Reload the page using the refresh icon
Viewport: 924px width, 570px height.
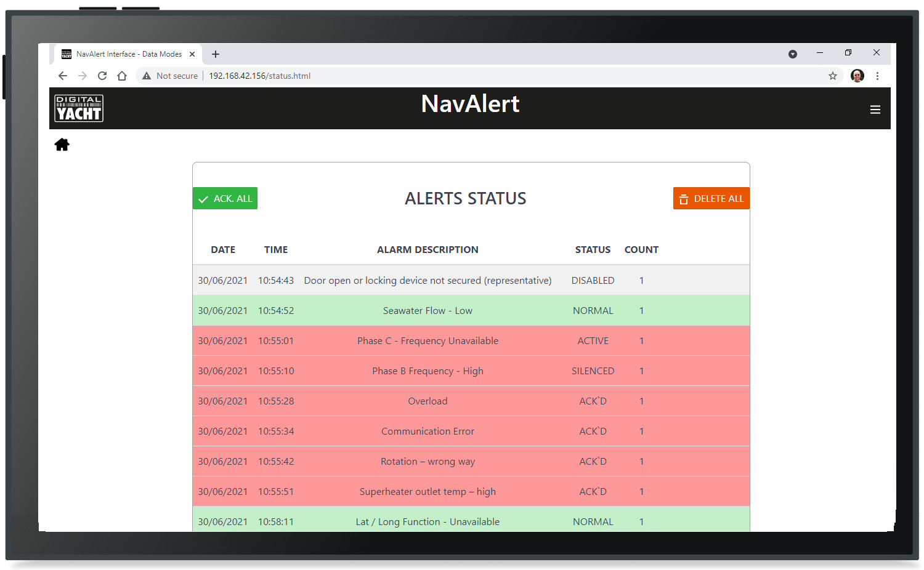102,76
